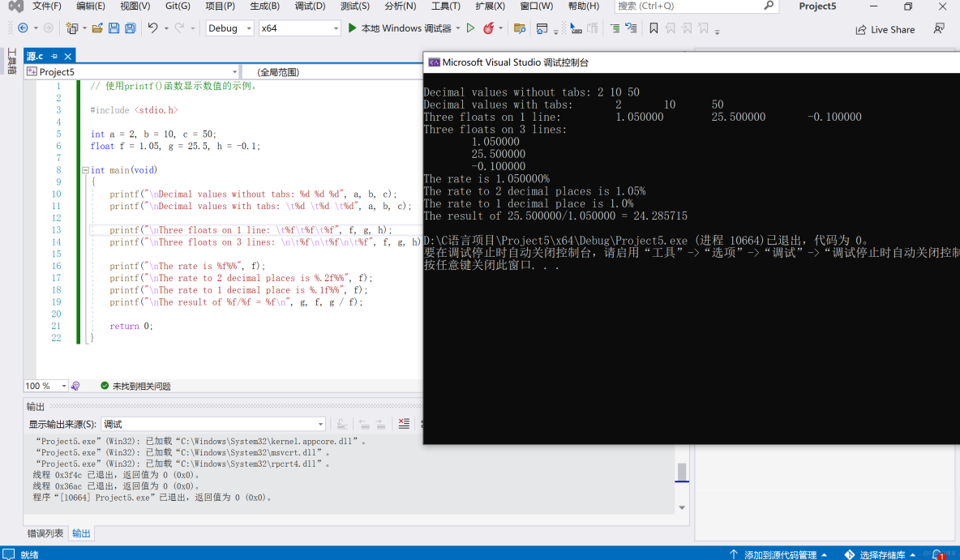
Task: Click the Clear All output icon
Action: pos(404,424)
